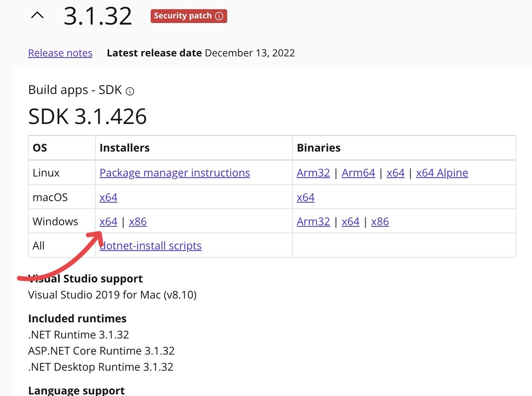
Task: Click the Binaries column header
Action: coord(318,148)
